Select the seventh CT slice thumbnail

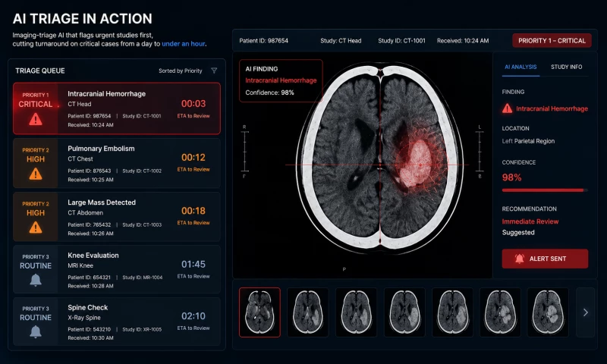click(548, 312)
